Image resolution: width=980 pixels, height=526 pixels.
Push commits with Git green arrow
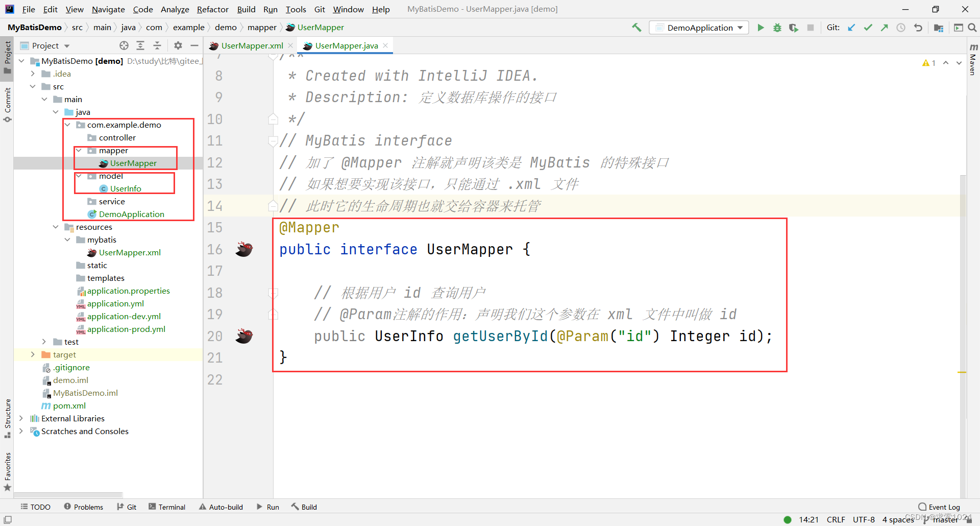[884, 28]
